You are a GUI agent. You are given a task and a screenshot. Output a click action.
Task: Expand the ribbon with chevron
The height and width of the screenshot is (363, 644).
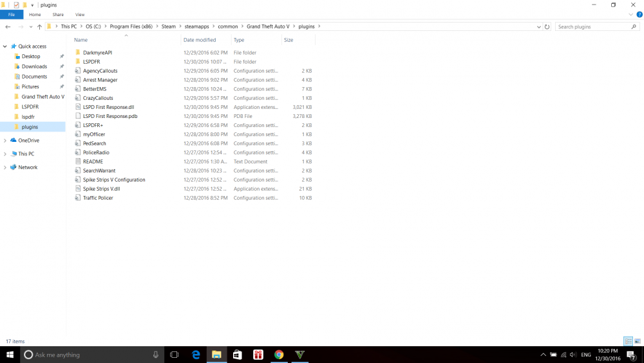(x=631, y=14)
